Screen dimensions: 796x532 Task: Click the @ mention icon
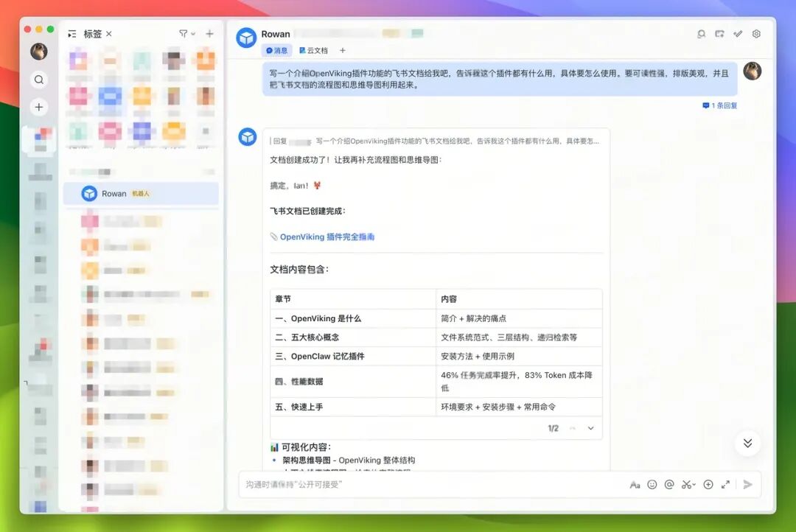pos(669,485)
